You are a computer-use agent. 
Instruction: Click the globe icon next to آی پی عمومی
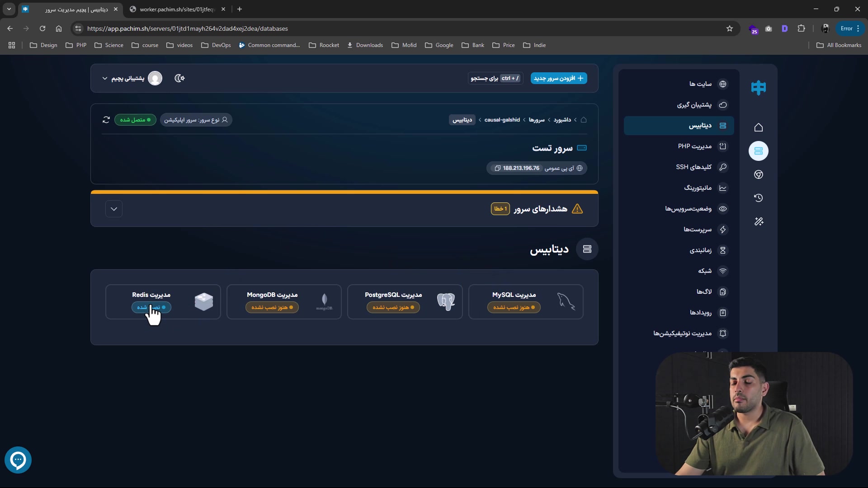click(580, 168)
